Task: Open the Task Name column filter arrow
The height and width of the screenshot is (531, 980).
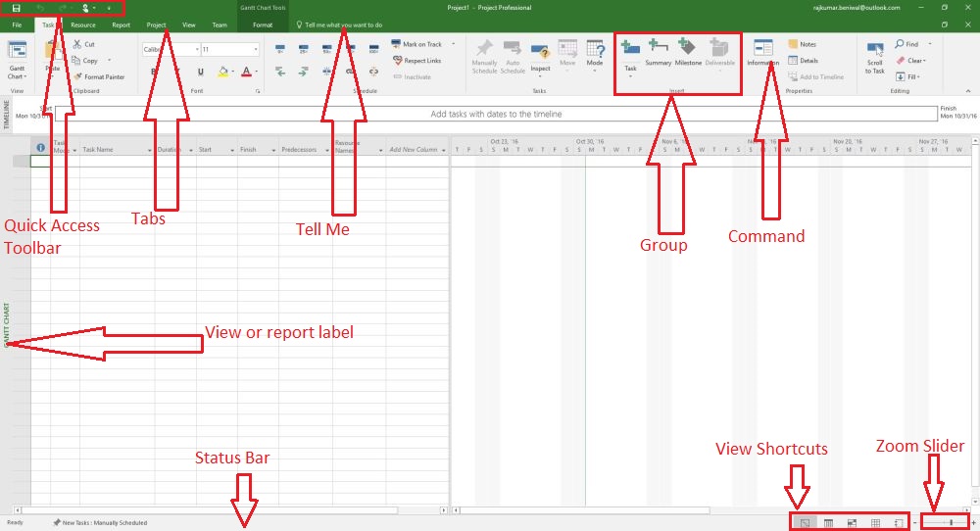Action: pos(149,151)
